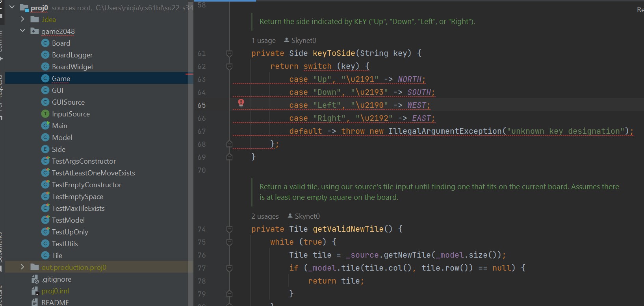Click the proj0.iml file icon
This screenshot has width=644, height=306.
coord(35,291)
